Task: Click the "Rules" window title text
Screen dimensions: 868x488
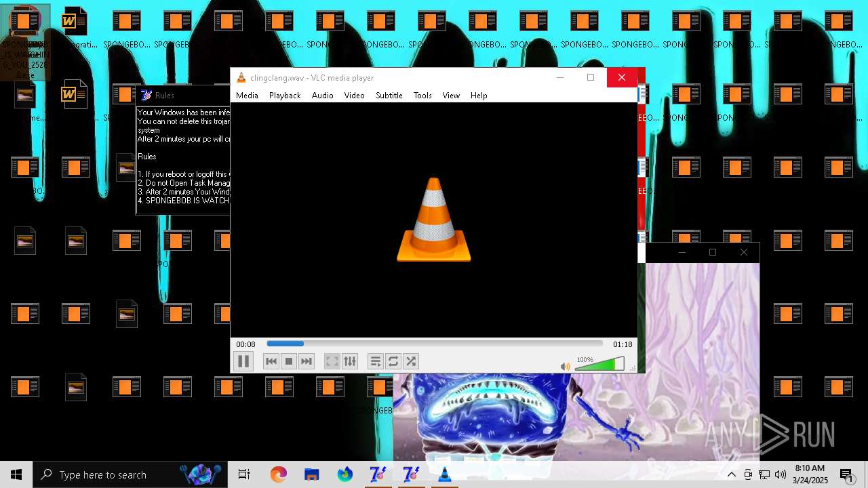Action: (x=165, y=96)
